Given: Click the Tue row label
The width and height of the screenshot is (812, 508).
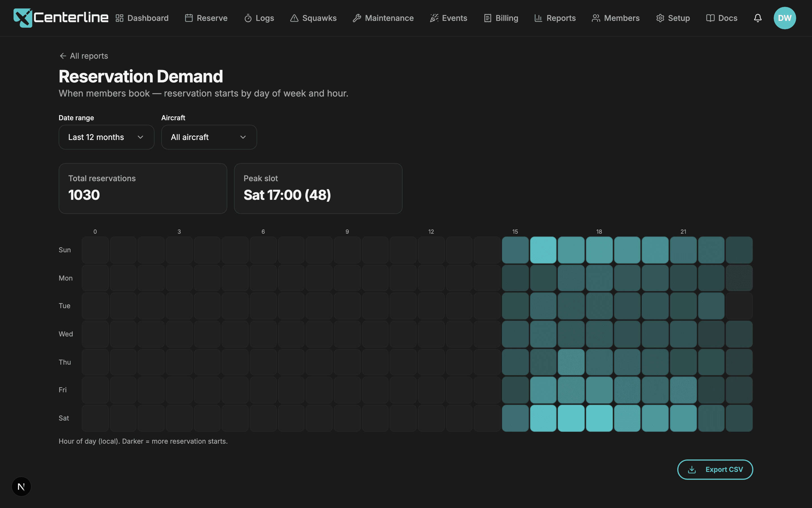Looking at the screenshot, I should 64,306.
